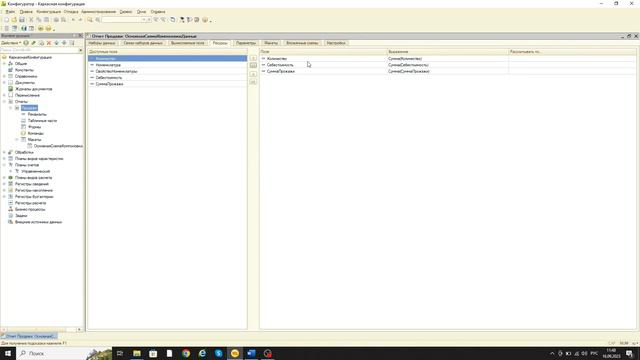This screenshot has width=640, height=360.
Task: Remove the selected resource with the single left-arrow button
Action: (253, 74)
